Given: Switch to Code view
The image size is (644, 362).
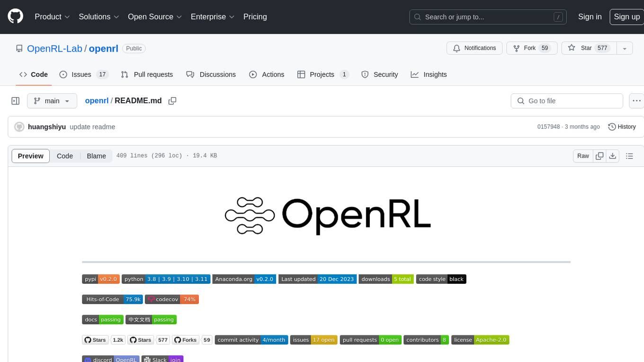Looking at the screenshot, I should tap(65, 156).
